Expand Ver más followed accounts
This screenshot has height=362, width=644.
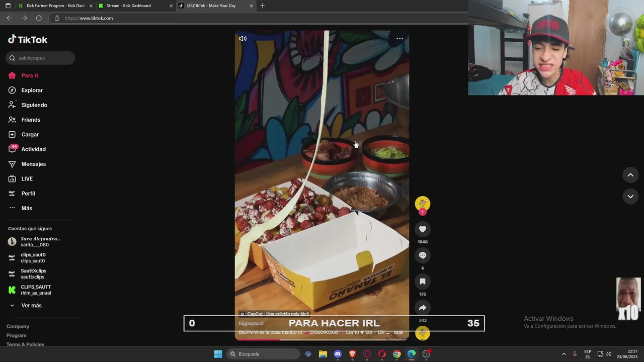point(26,306)
